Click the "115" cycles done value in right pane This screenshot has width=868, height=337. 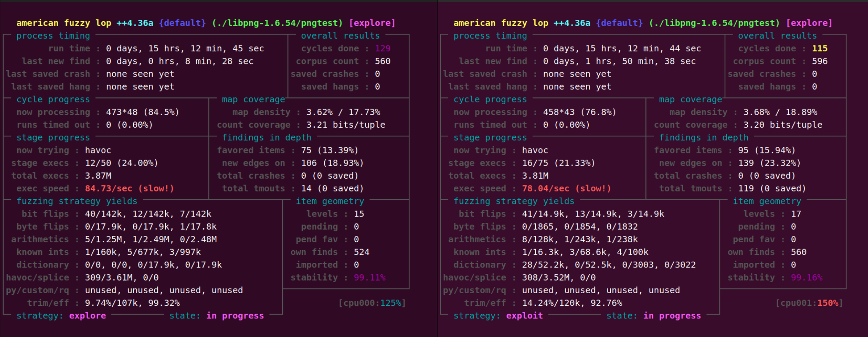pos(819,48)
